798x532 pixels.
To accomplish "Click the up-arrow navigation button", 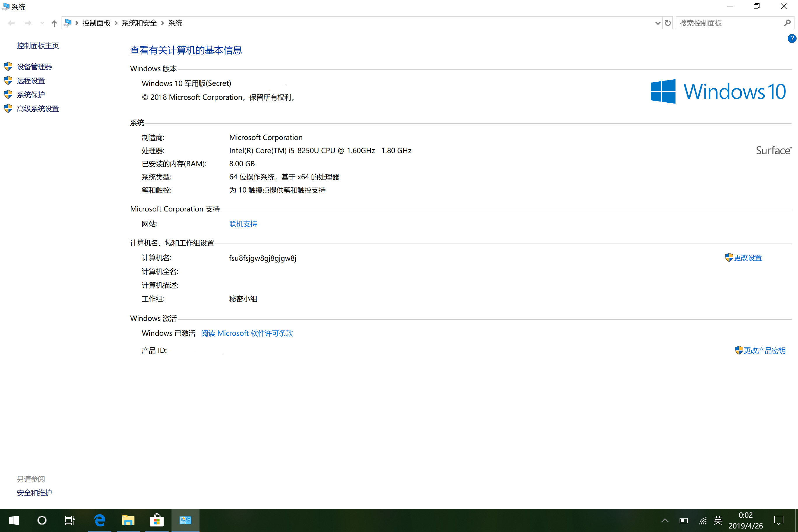I will 54,23.
